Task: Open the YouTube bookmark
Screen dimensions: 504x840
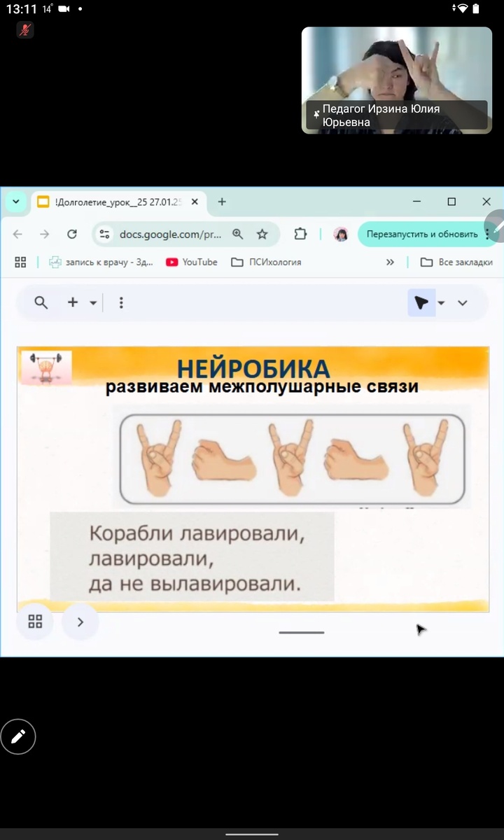Action: tap(192, 262)
